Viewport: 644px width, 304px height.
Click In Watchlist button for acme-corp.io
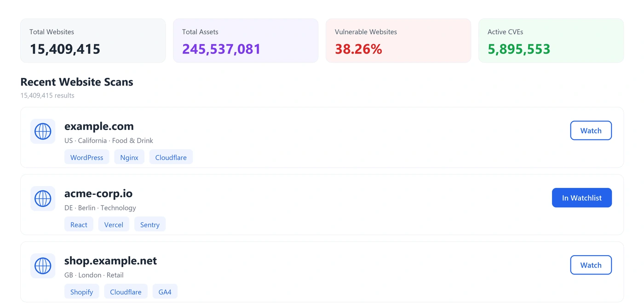(581, 198)
